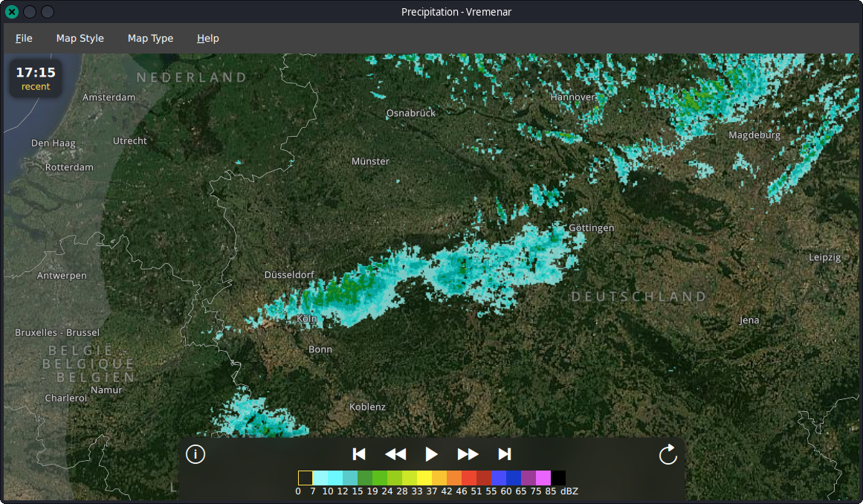Refresh the radar data with reload icon

[668, 454]
